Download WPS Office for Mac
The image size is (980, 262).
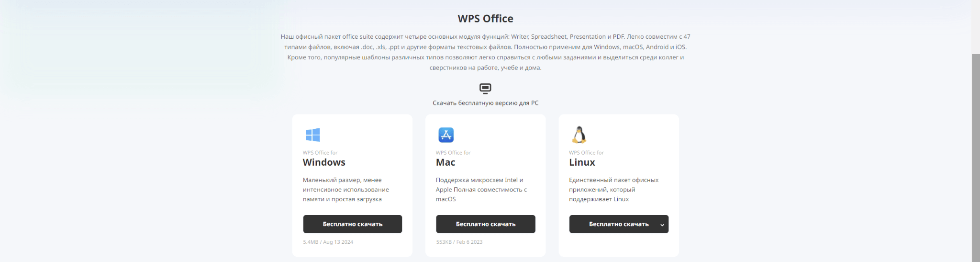click(486, 224)
